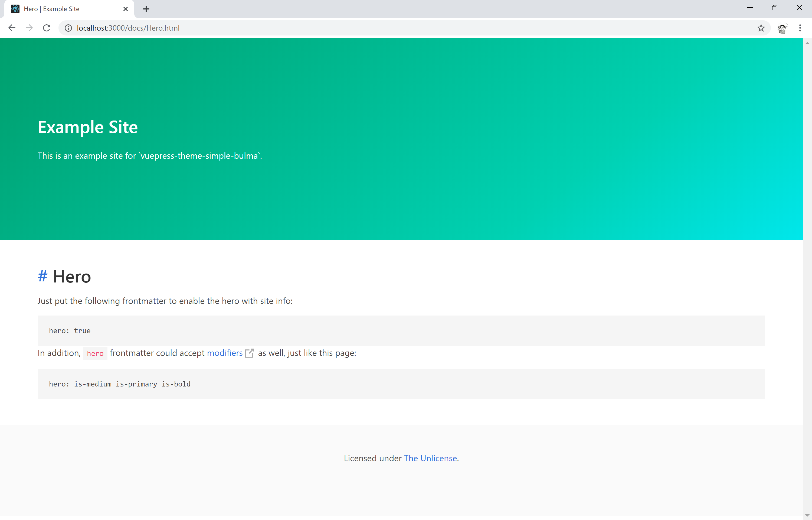The image size is (812, 520).
Task: Click the browser forward arrow
Action: pos(29,28)
